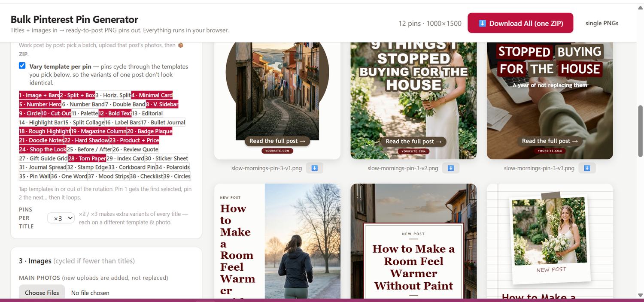Open the laptop desk pin preview
Viewport: 644px width, 302px height.
550,101
